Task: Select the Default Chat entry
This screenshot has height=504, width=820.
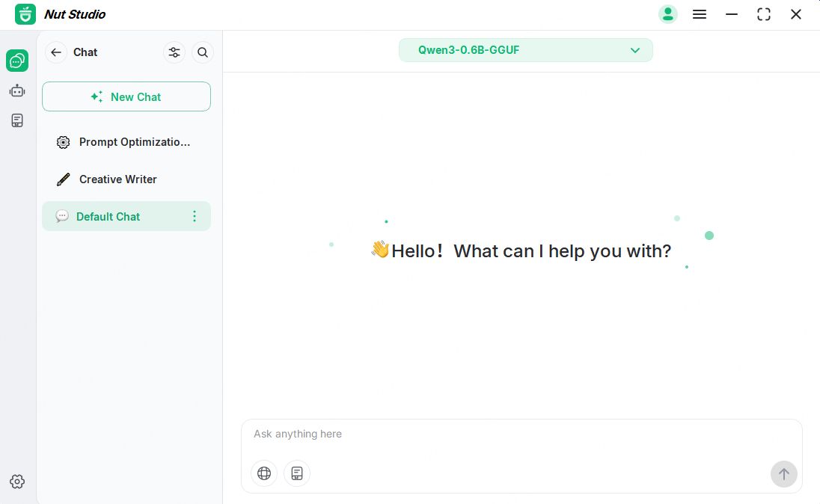Action: pos(108,216)
